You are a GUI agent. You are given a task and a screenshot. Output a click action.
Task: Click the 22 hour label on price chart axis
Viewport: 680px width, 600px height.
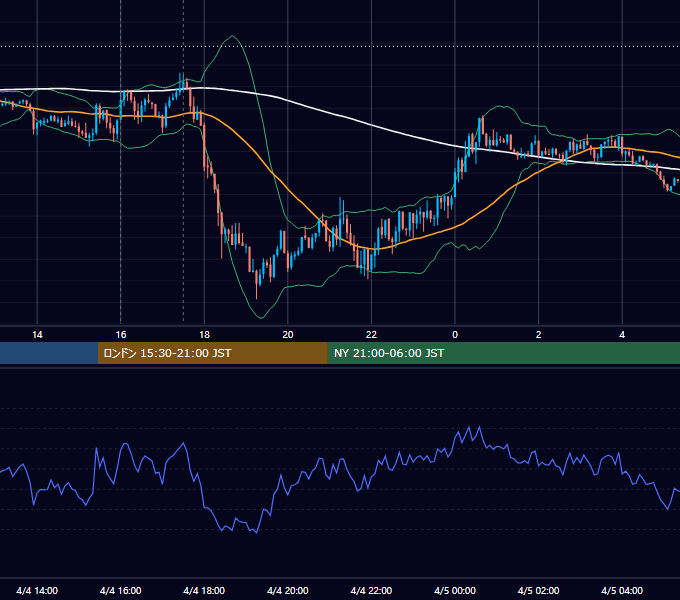click(x=371, y=335)
